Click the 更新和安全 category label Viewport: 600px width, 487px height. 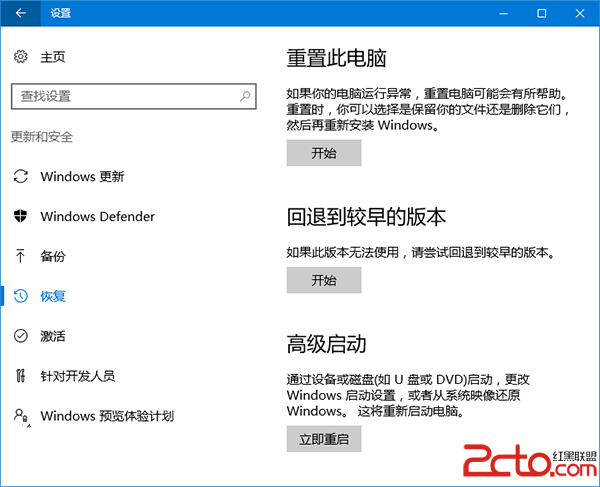pyautogui.click(x=42, y=137)
